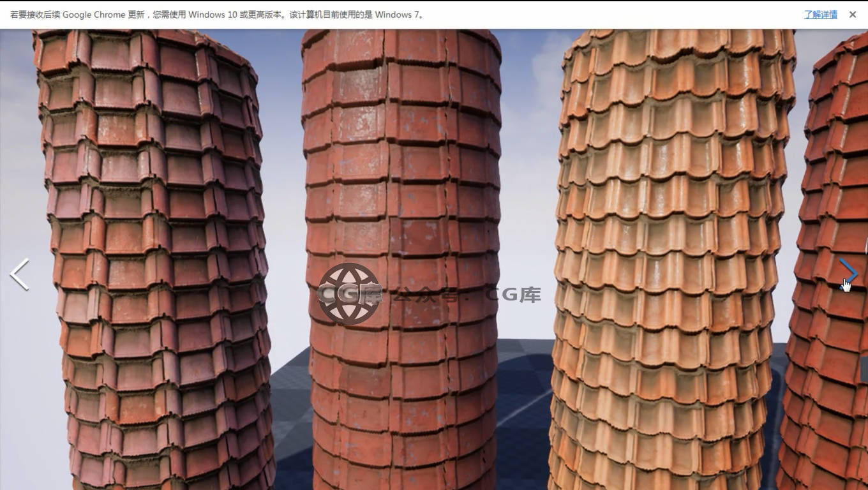The image size is (868, 490).
Task: Click "Google Chrome" text in notification bar
Action: point(93,14)
